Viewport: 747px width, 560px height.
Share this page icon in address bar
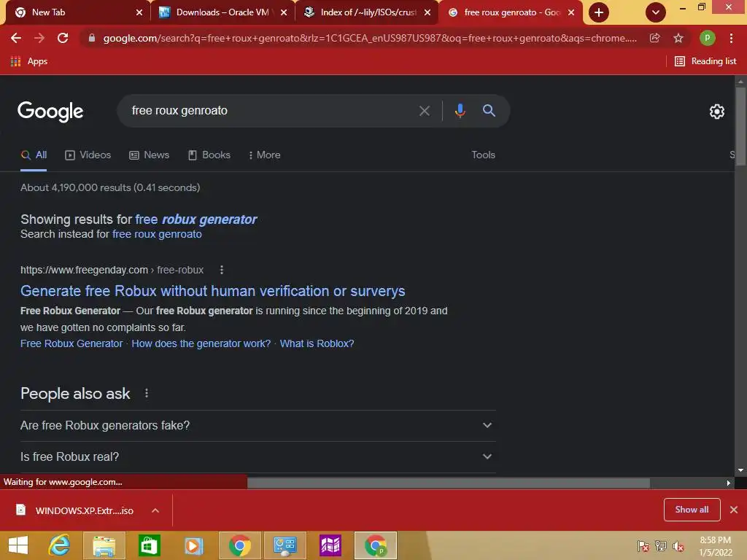click(655, 38)
